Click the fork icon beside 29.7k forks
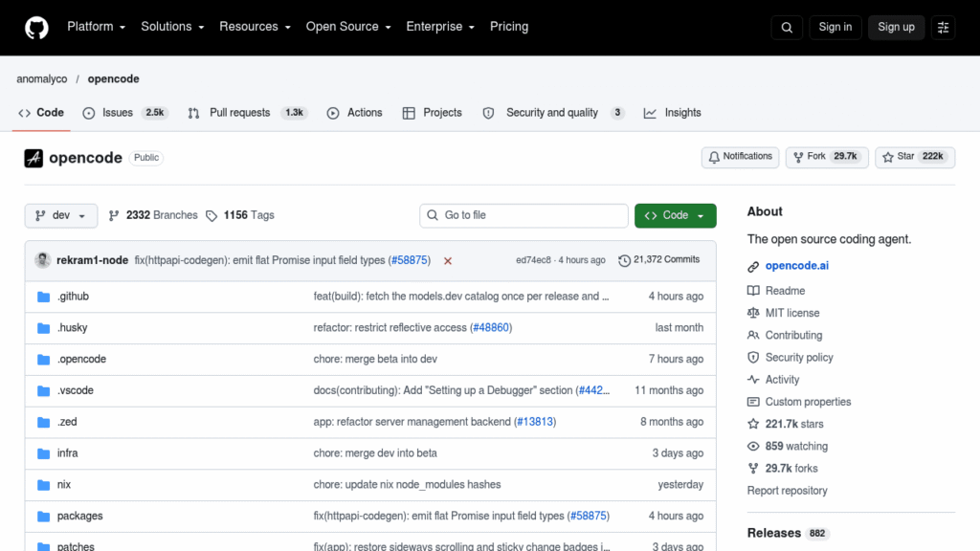Screen dimensions: 980x551 [x=753, y=469]
